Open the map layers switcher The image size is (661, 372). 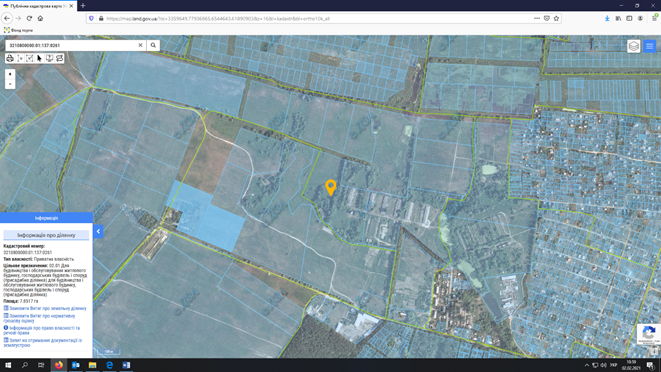pos(634,46)
